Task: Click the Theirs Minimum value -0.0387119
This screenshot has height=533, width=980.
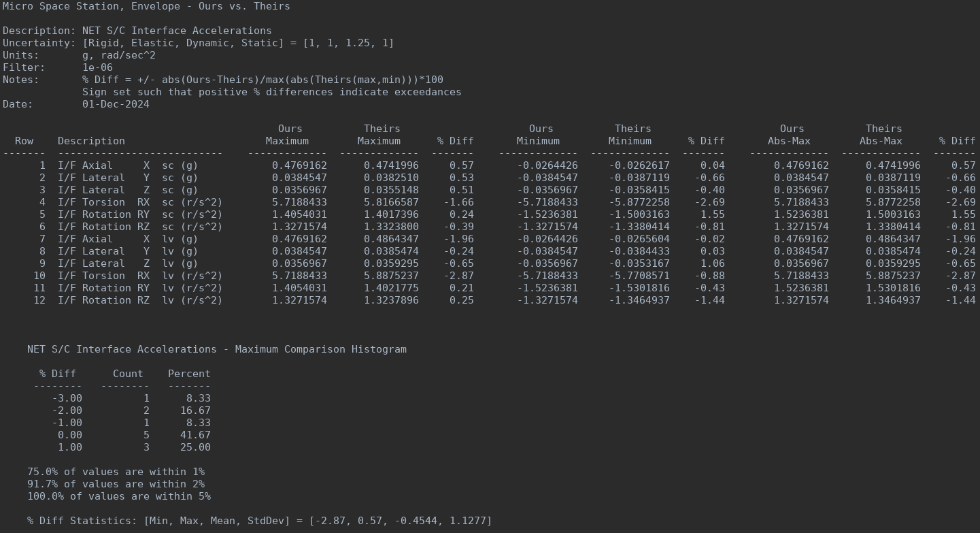Action: 639,178
